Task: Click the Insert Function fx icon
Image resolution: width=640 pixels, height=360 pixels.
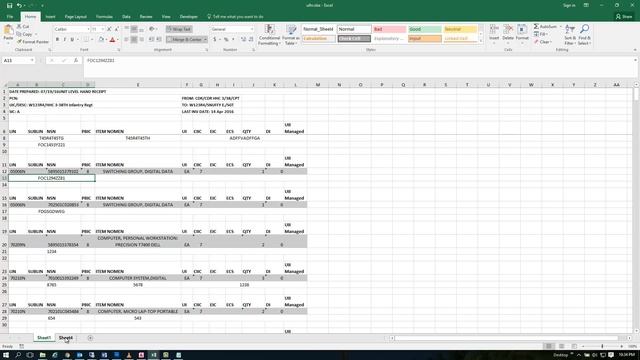Action: coord(76,60)
